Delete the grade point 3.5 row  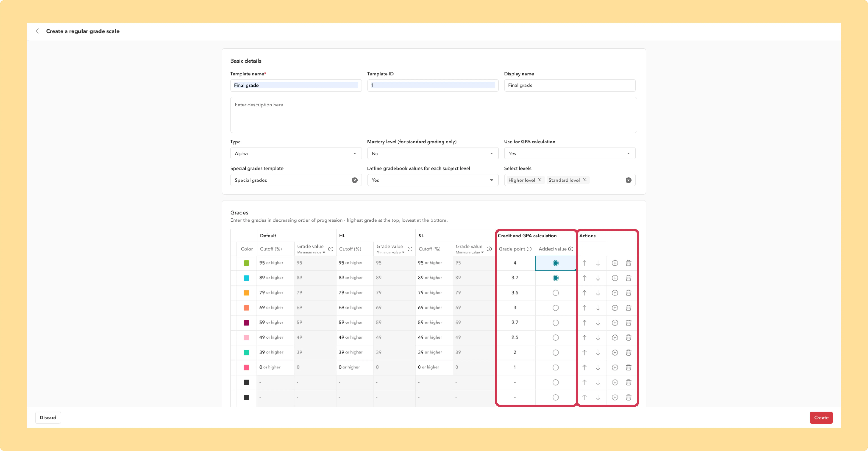(628, 293)
